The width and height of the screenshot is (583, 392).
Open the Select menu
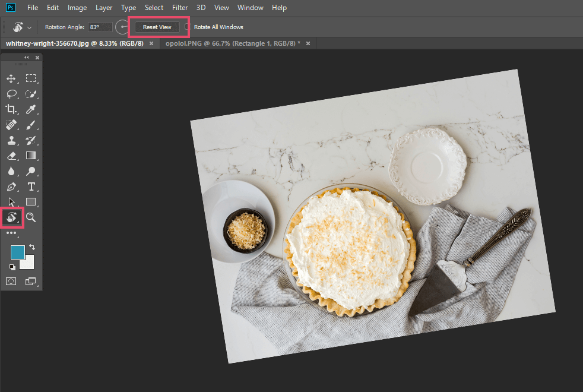154,8
